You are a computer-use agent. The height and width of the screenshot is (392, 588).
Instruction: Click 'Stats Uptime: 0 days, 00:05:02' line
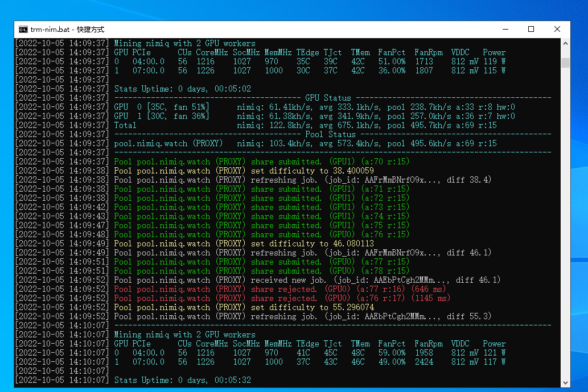[x=182, y=89]
